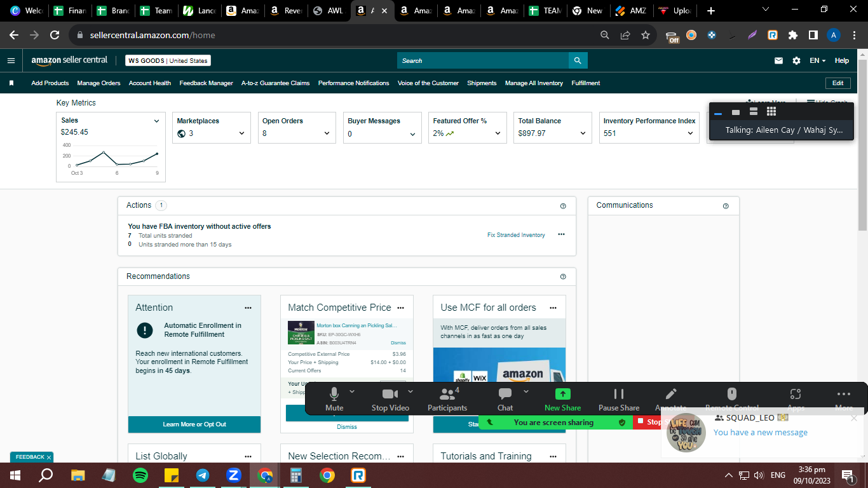Expand Zoom audio options arrow beside Mute
868x488 pixels.
pos(352,391)
